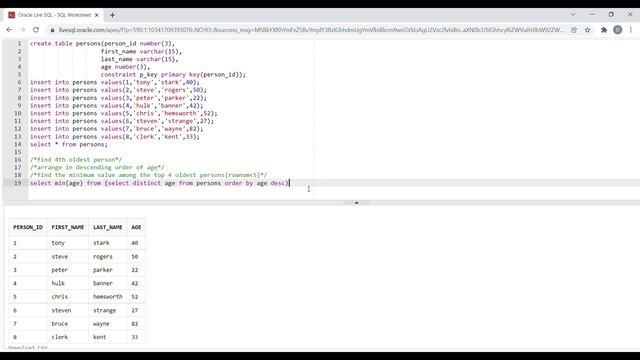Screen dimensions: 640x360
Task: Click the 'hemsworth' last name cell
Action: [108, 297]
